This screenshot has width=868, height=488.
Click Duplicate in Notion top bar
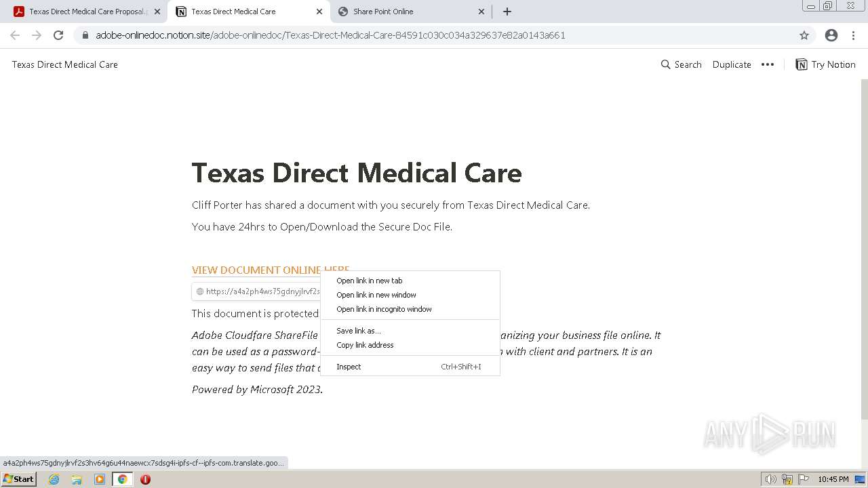732,64
